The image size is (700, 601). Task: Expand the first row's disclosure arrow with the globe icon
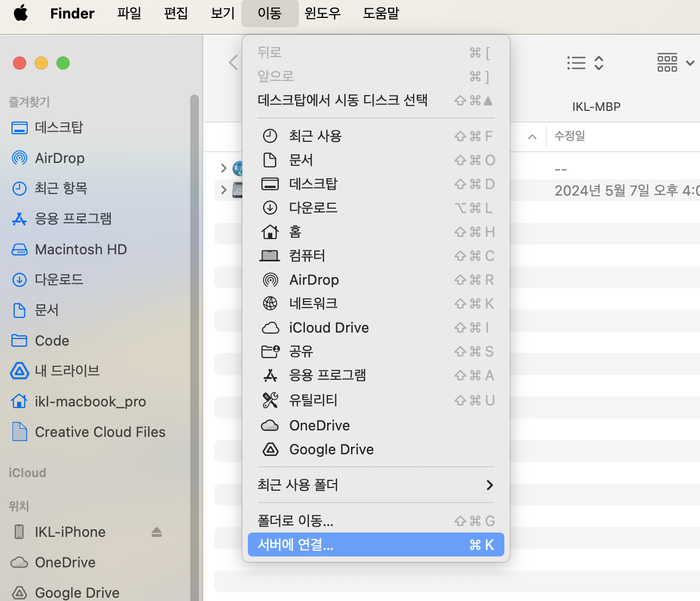[224, 168]
